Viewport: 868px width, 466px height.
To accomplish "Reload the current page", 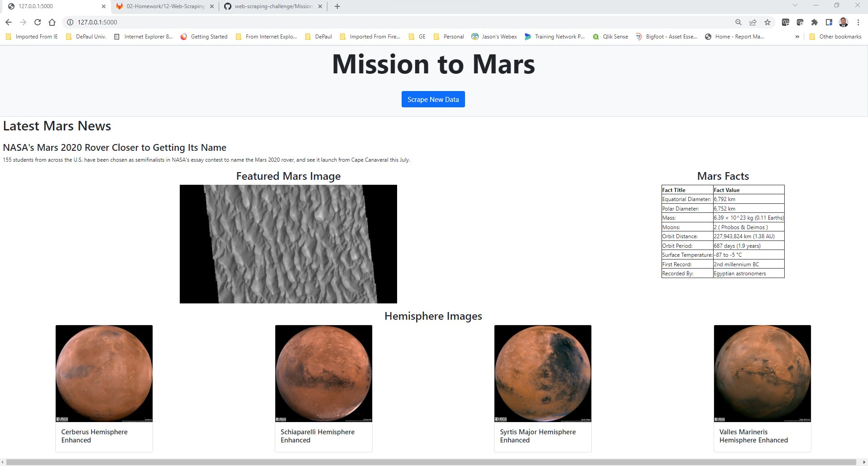I will 38,22.
